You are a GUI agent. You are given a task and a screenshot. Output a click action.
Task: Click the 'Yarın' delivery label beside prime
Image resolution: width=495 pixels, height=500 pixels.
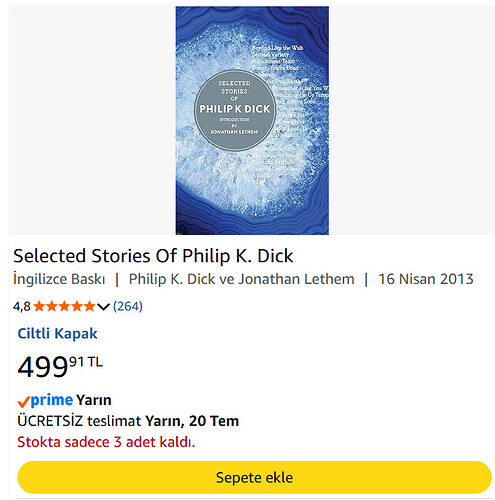click(x=94, y=400)
